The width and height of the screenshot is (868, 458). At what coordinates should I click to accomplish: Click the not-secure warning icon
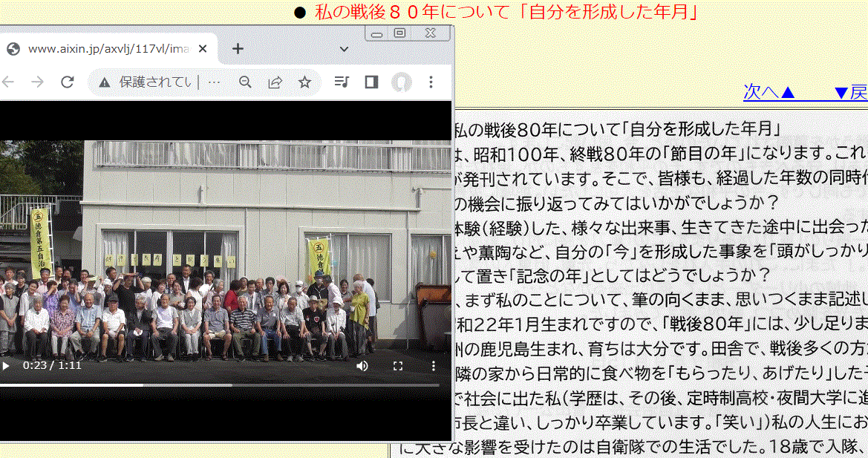tap(105, 82)
